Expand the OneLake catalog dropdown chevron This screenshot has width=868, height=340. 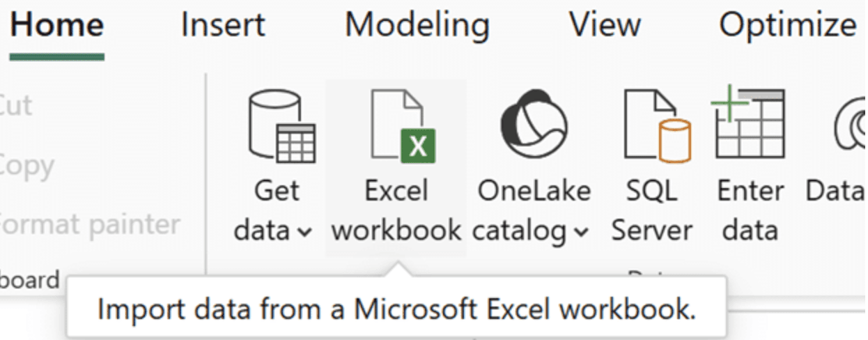pyautogui.click(x=582, y=232)
